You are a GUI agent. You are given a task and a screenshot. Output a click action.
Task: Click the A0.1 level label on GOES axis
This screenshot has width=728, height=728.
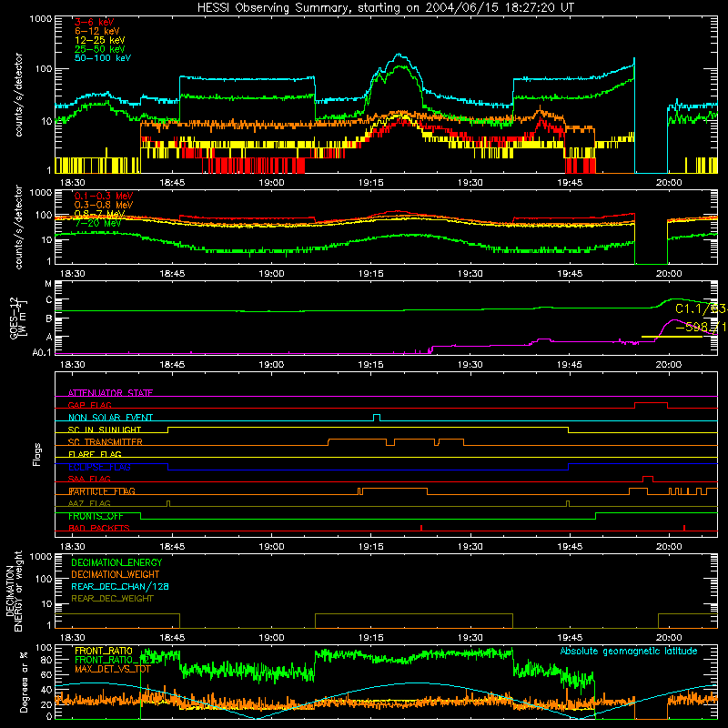pyautogui.click(x=42, y=353)
